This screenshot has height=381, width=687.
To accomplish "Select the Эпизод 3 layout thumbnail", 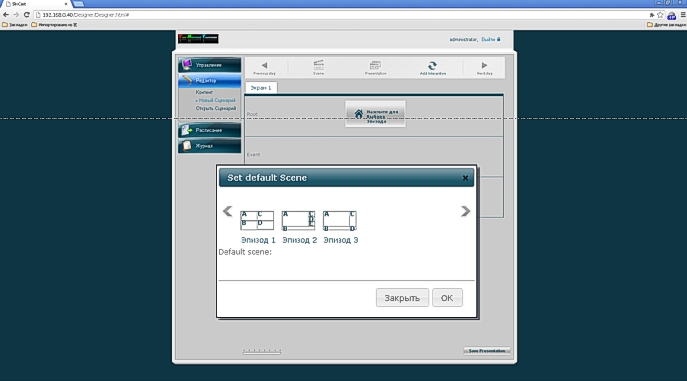I will point(340,220).
